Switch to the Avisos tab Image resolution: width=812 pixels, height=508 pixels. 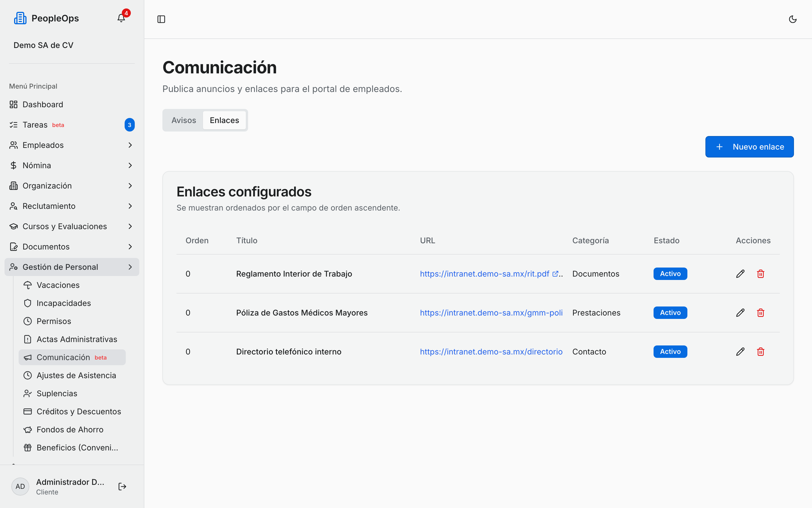184,120
